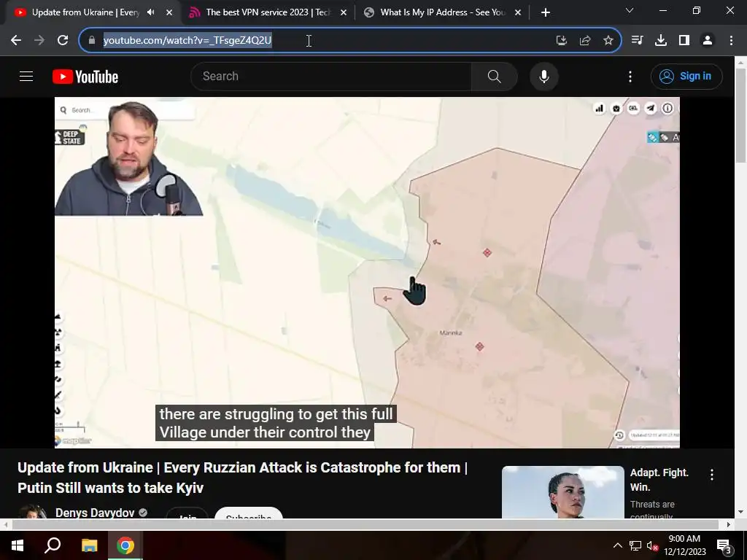The image size is (747, 560).
Task: Toggle Chrome side panel
Action: click(684, 41)
